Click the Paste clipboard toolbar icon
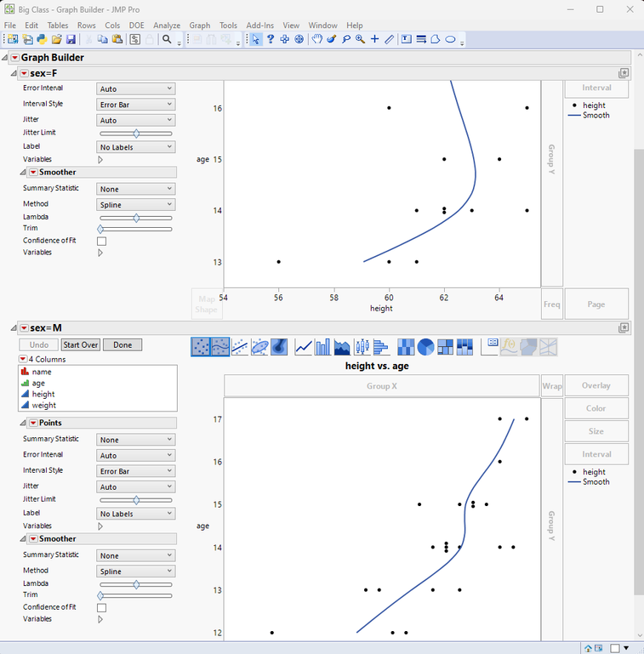644x654 pixels. pos(117,39)
